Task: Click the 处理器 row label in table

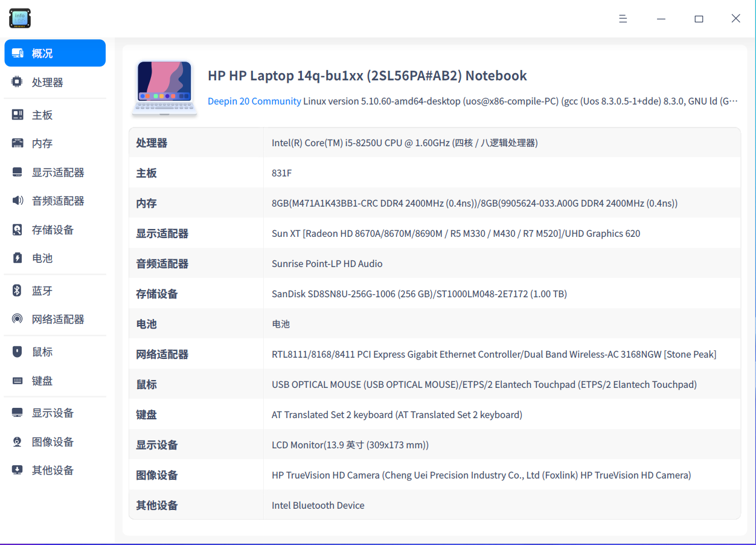Action: pos(152,143)
